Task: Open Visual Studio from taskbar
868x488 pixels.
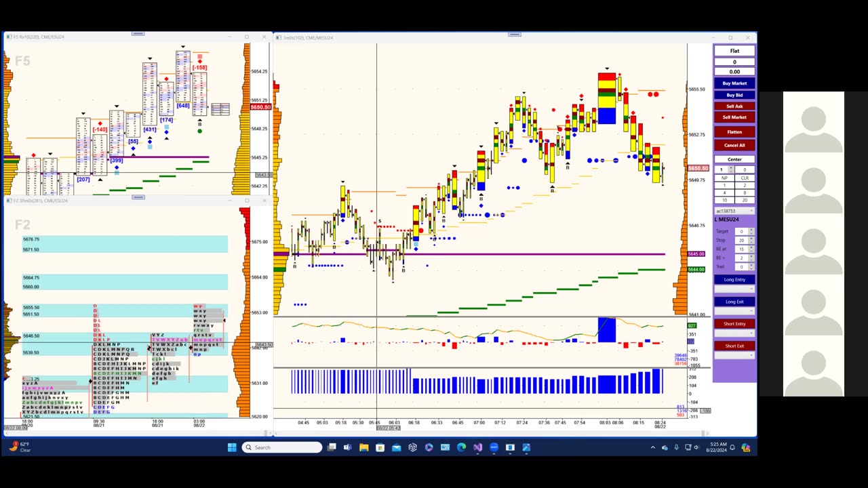Action: pos(477,447)
